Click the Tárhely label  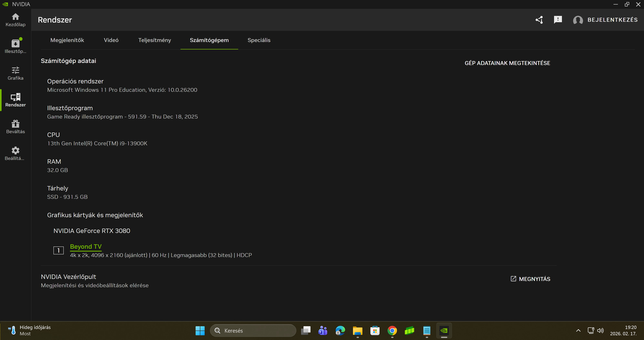(57, 188)
